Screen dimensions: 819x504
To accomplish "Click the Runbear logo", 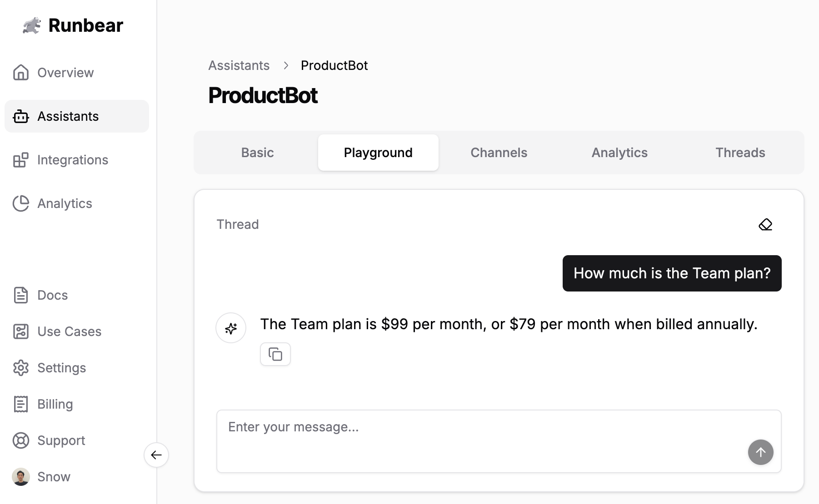I will coord(73,25).
